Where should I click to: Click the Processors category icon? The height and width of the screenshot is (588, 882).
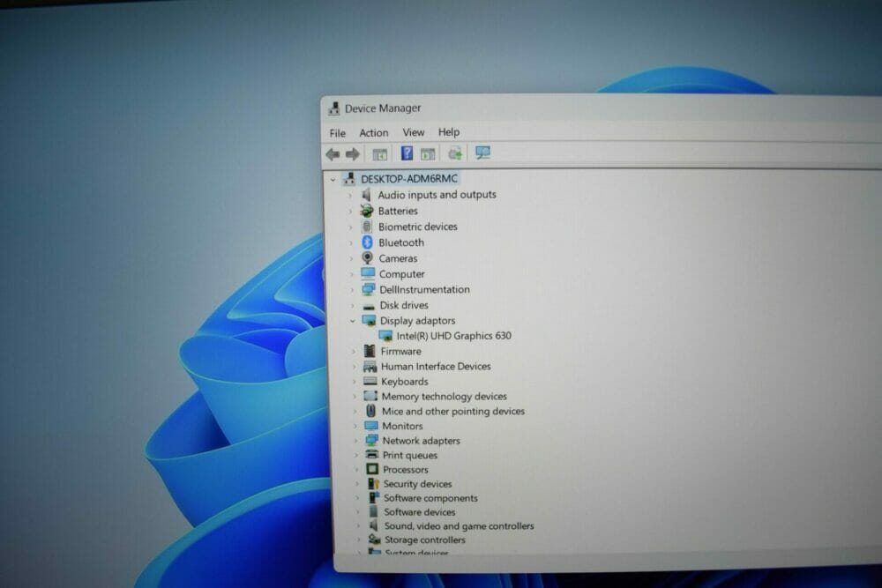tap(372, 469)
